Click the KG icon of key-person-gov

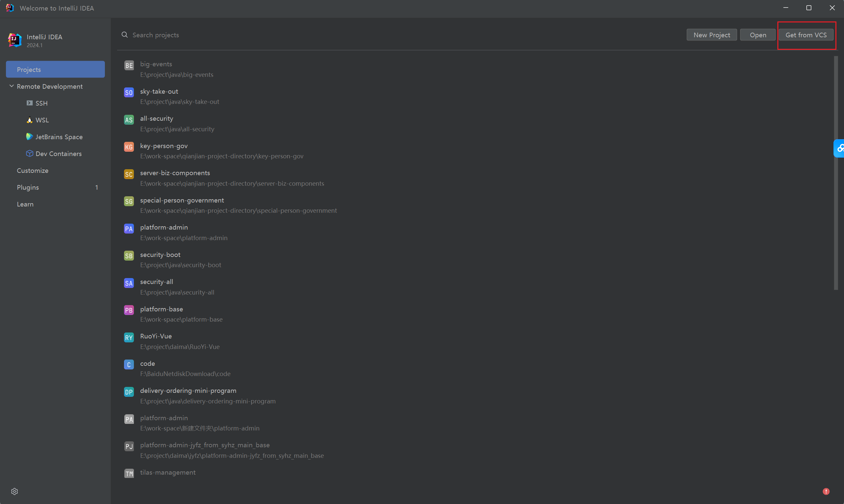[x=129, y=147]
